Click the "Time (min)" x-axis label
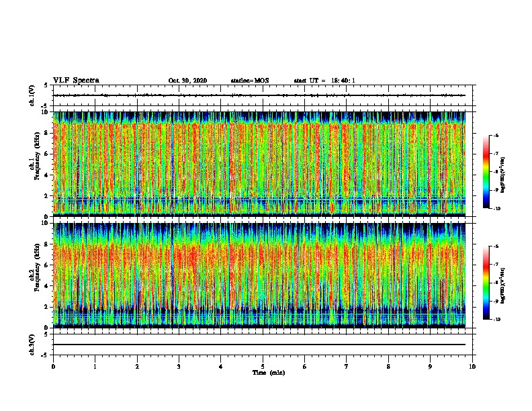 pyautogui.click(x=269, y=373)
